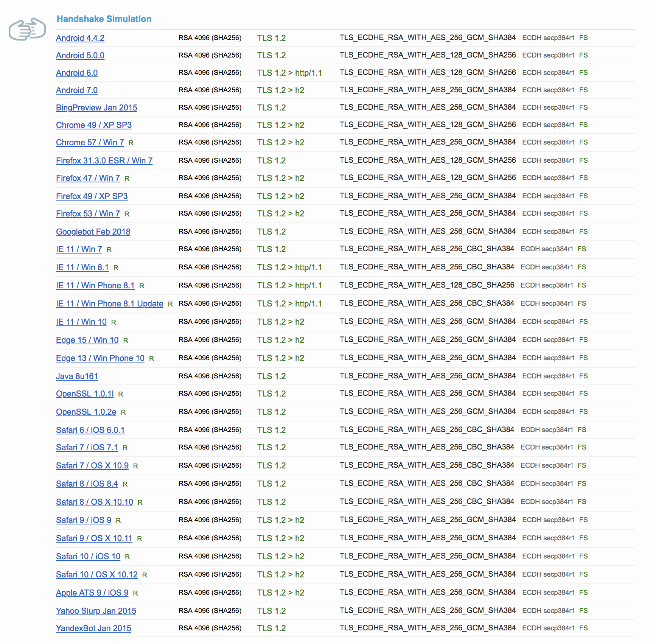
Task: Open the Edge 13 / Win Phone 10 link
Action: point(100,358)
